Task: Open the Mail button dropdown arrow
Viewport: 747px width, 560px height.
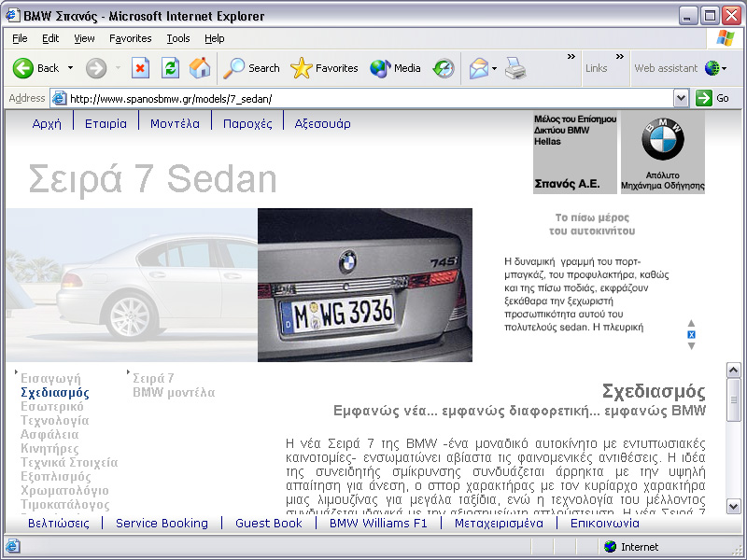Action: (x=494, y=68)
